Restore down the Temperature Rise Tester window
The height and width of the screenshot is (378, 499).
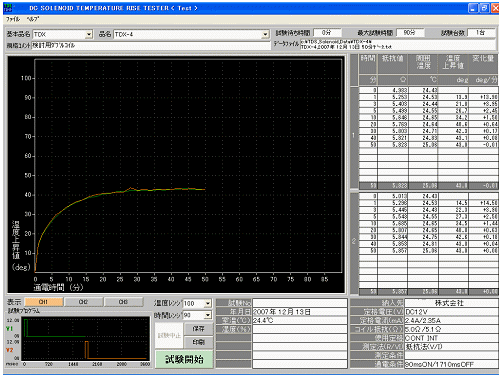(484, 8)
